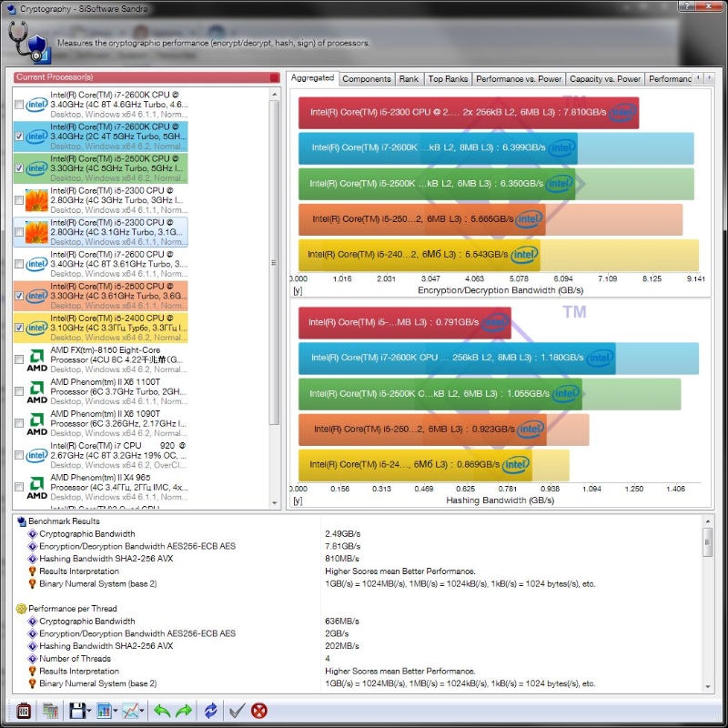Image resolution: width=728 pixels, height=728 pixels.
Task: Switch to Capacity vs. Power tab
Action: click(605, 79)
